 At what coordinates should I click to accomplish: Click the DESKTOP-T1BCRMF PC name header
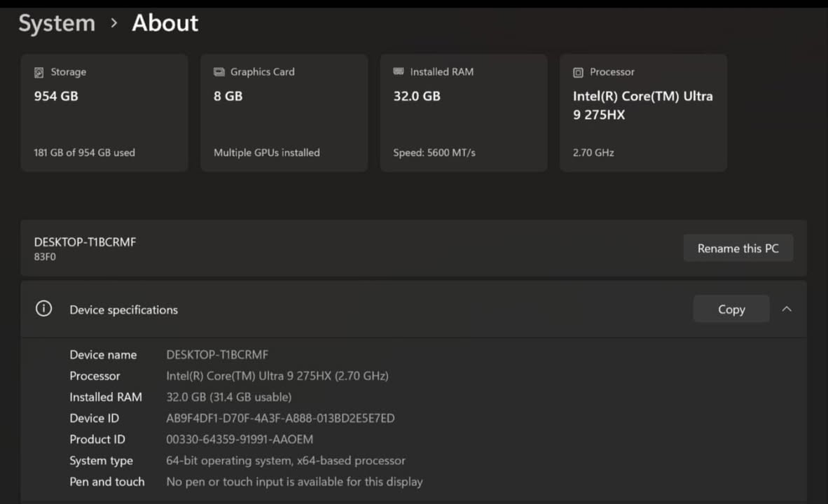tap(85, 242)
